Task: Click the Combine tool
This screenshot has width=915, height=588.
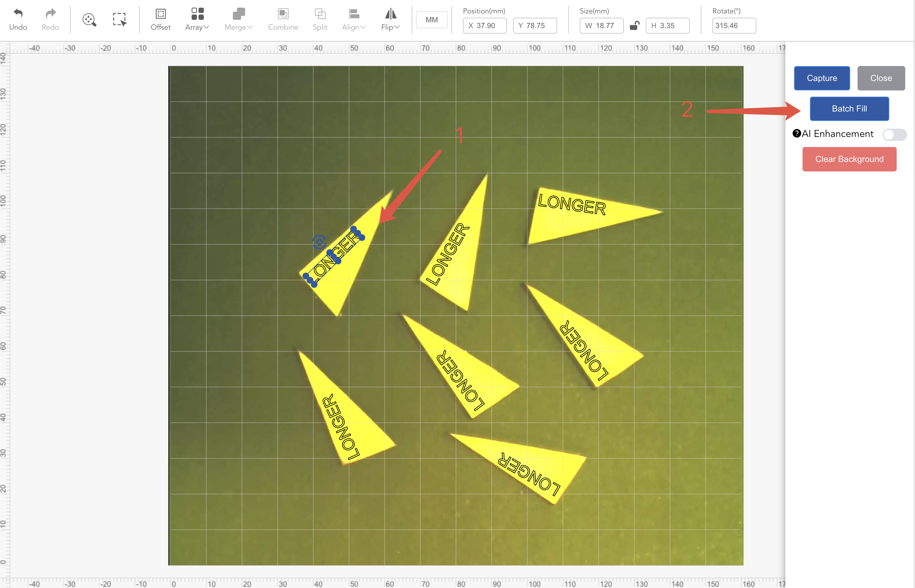Action: (x=283, y=20)
